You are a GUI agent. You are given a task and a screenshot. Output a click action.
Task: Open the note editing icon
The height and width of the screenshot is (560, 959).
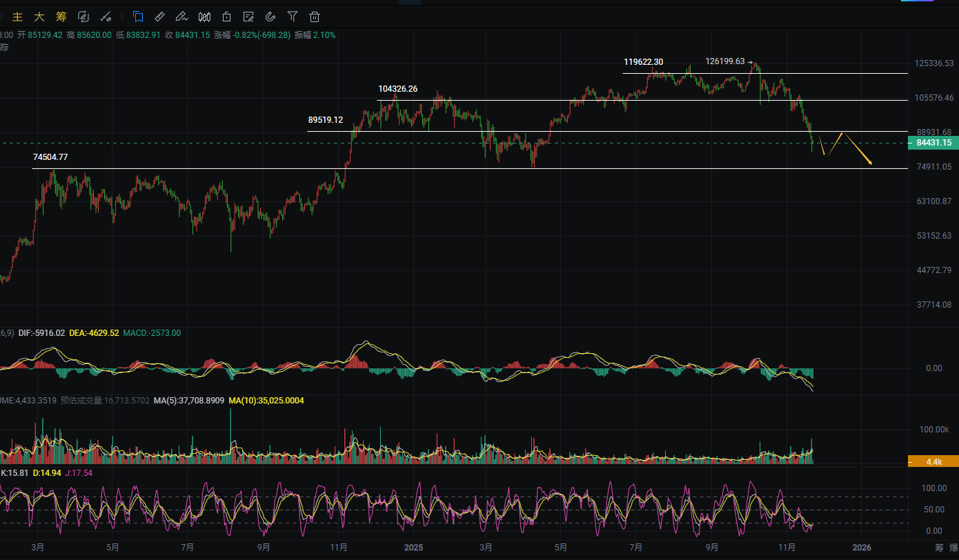[x=248, y=17]
